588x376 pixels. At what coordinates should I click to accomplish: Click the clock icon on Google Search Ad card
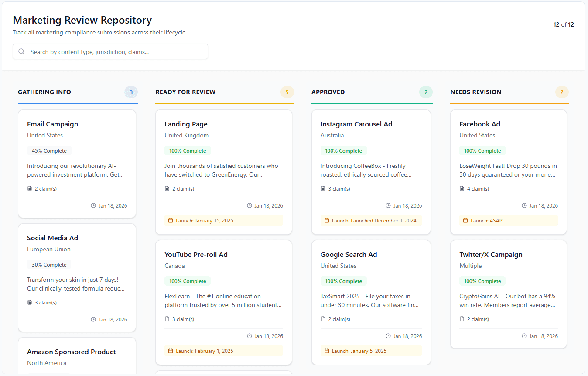[388, 336]
